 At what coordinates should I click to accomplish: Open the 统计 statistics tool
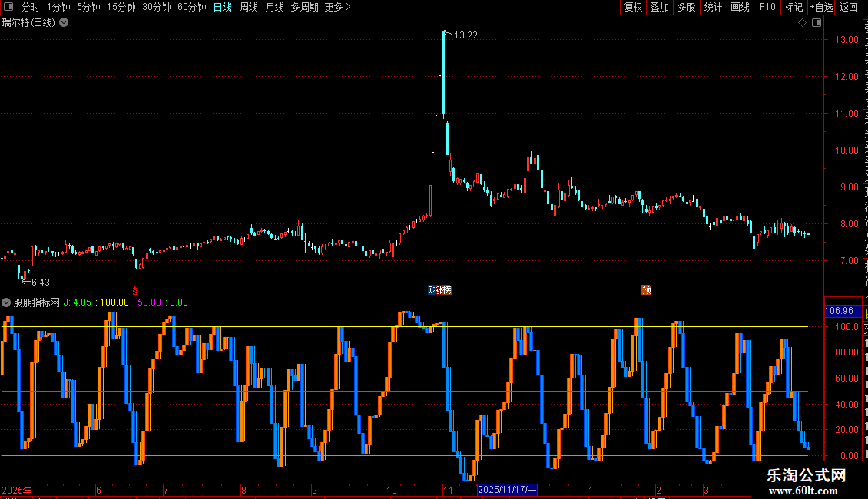coord(712,7)
